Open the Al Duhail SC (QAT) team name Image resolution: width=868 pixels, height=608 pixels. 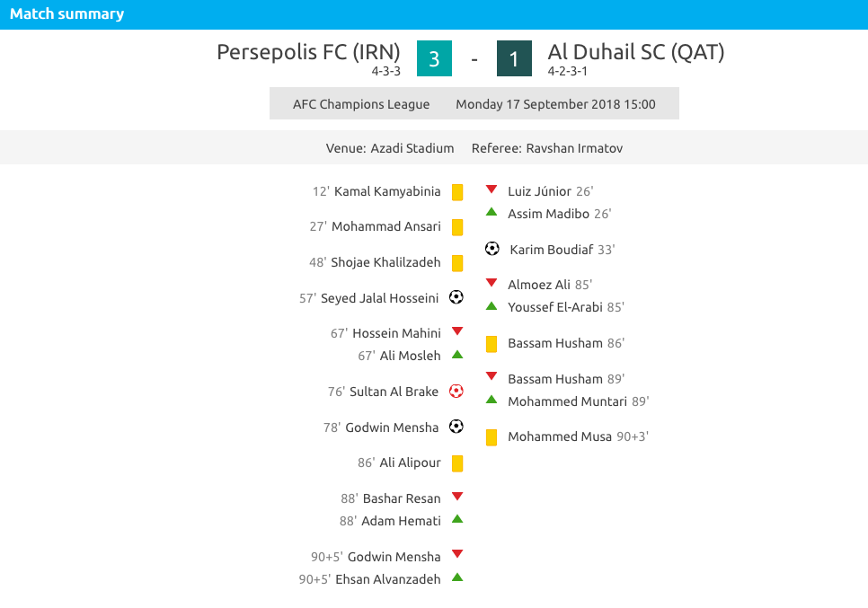[636, 52]
